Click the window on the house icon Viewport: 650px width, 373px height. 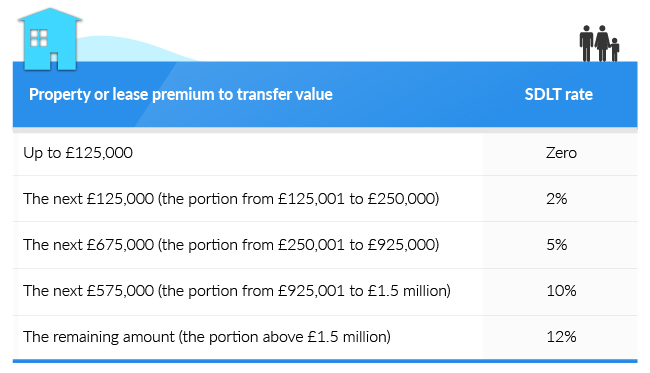pyautogui.click(x=39, y=38)
